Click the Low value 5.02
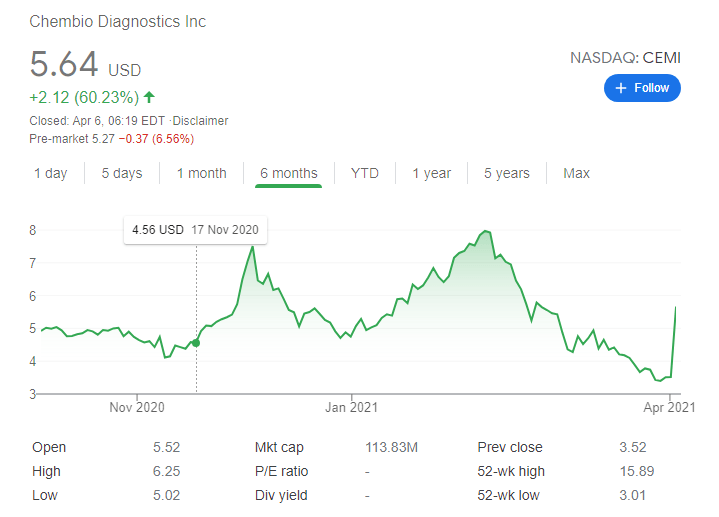This screenshot has width=719, height=517. (x=166, y=495)
